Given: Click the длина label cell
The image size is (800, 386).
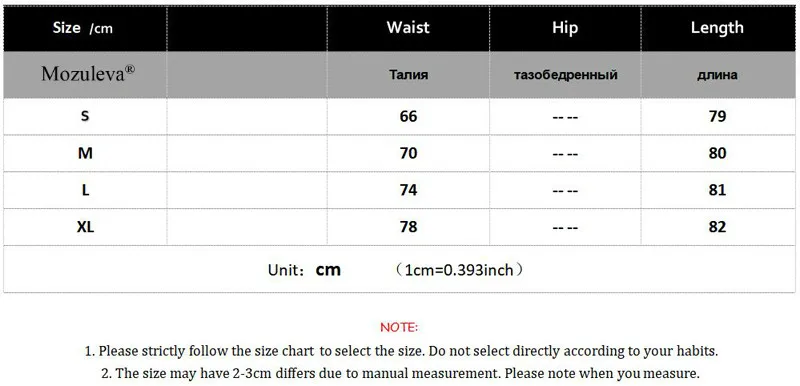Looking at the screenshot, I should tap(717, 75).
